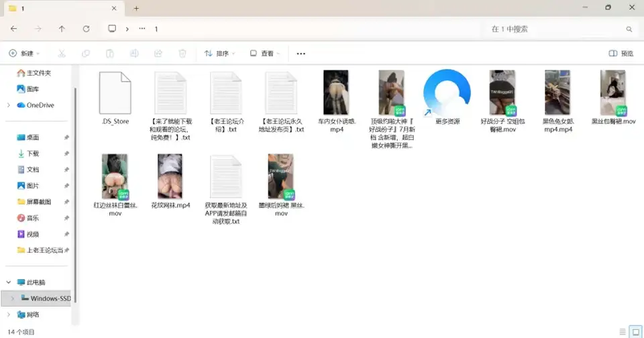Screen dimensions: 644x338
Task: Click the 在 1 中搜索 search field
Action: pos(561,29)
